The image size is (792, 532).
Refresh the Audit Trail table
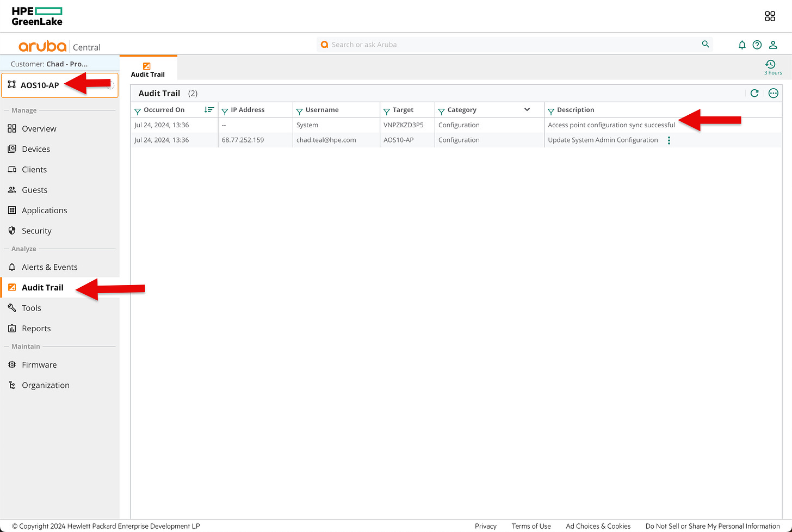click(x=754, y=93)
